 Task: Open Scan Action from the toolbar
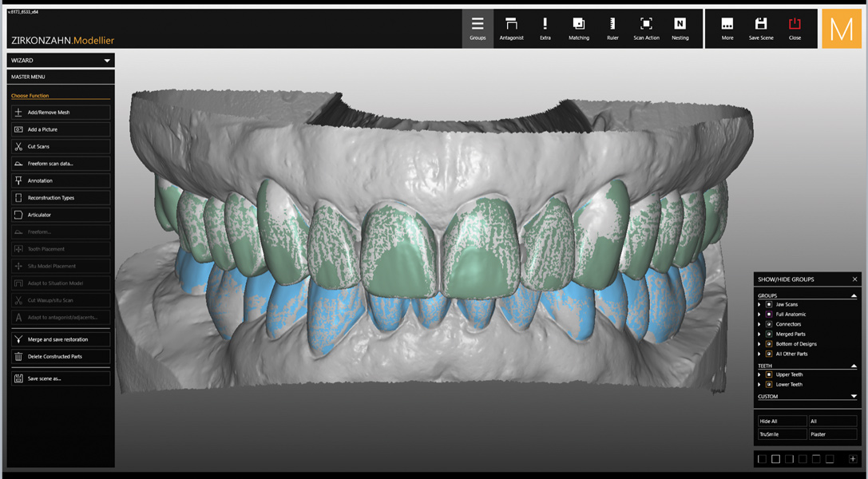pos(646,28)
